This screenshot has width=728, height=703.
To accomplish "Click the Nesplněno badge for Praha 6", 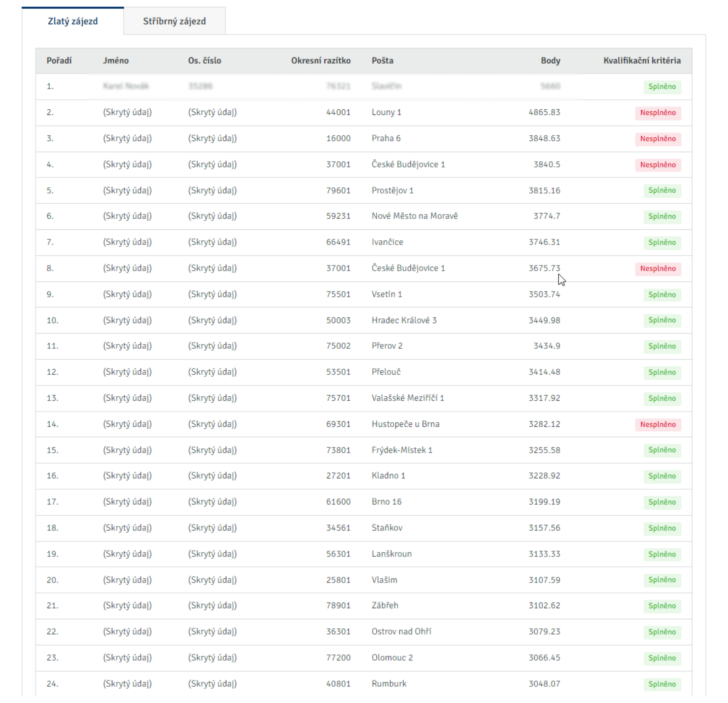I will coord(658,139).
